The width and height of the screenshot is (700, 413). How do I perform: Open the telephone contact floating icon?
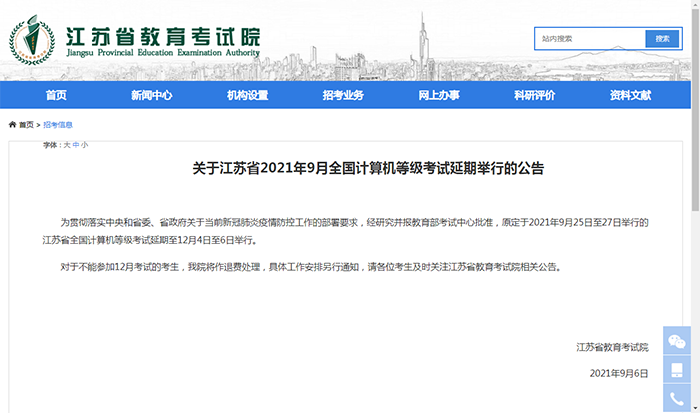[x=677, y=398]
